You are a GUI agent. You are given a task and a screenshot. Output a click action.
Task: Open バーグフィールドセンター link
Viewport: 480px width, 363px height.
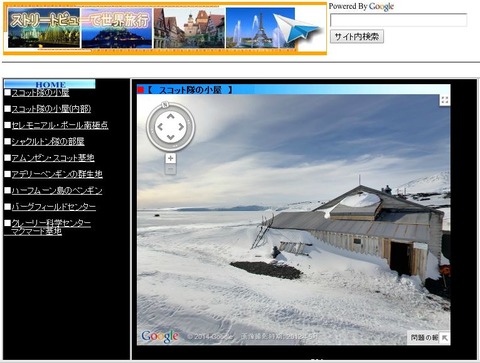tap(54, 207)
